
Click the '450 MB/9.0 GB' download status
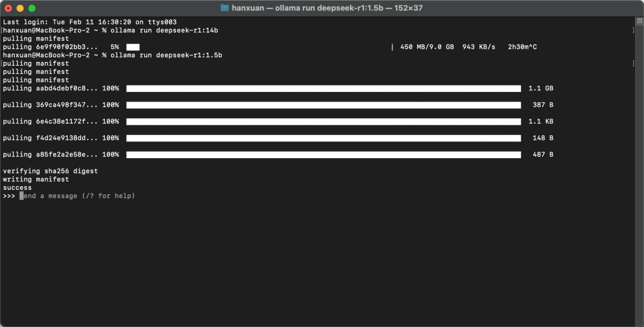(427, 47)
